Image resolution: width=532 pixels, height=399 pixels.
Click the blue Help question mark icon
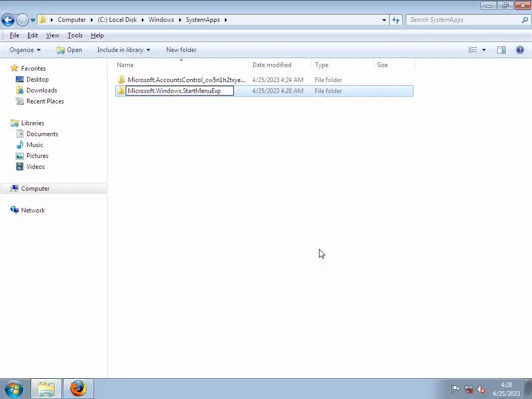[520, 50]
